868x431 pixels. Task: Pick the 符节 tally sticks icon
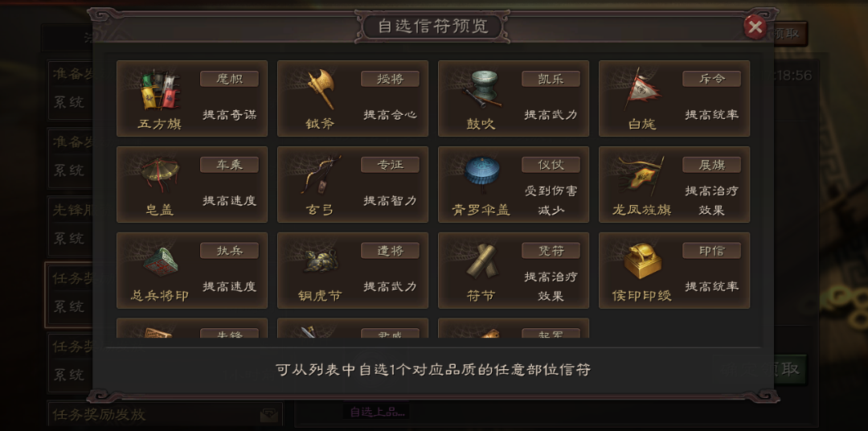coord(481,261)
